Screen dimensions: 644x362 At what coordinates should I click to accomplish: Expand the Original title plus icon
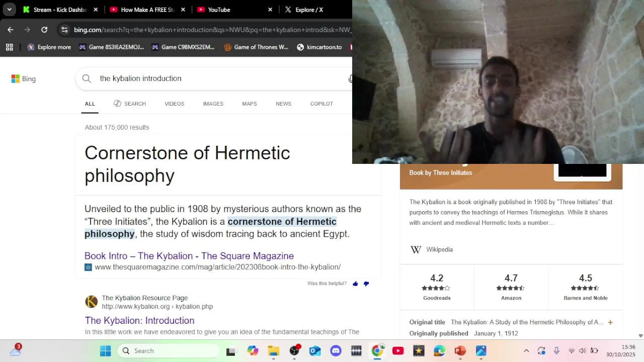coord(610,322)
